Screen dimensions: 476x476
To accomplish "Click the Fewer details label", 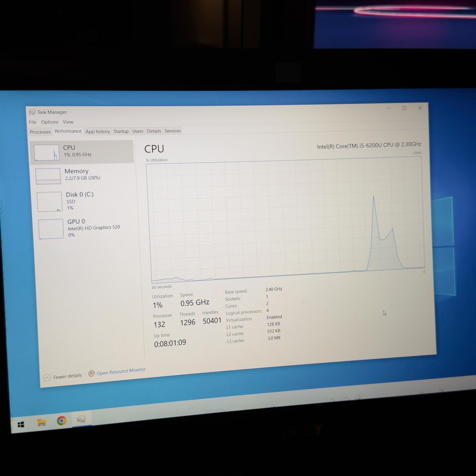I will pyautogui.click(x=67, y=376).
